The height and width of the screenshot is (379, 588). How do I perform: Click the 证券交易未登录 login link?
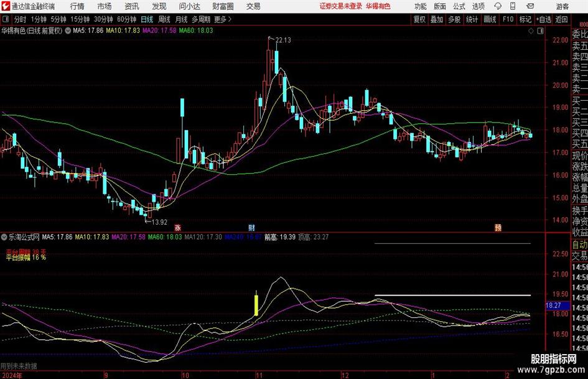[341, 6]
